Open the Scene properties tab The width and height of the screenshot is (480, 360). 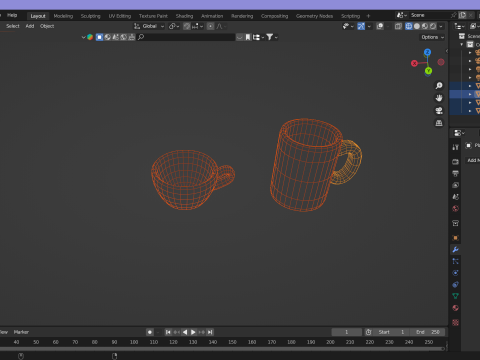[x=455, y=197]
